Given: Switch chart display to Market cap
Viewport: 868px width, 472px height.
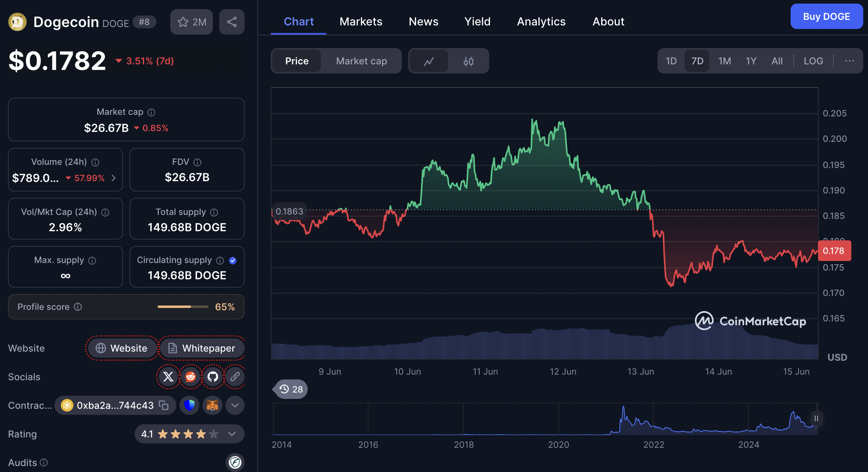Looking at the screenshot, I should click(x=361, y=61).
